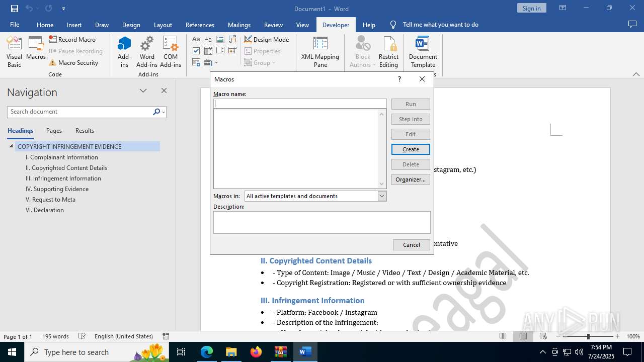Switch to Web Layout view
This screenshot has width=644, height=362.
click(x=543, y=336)
